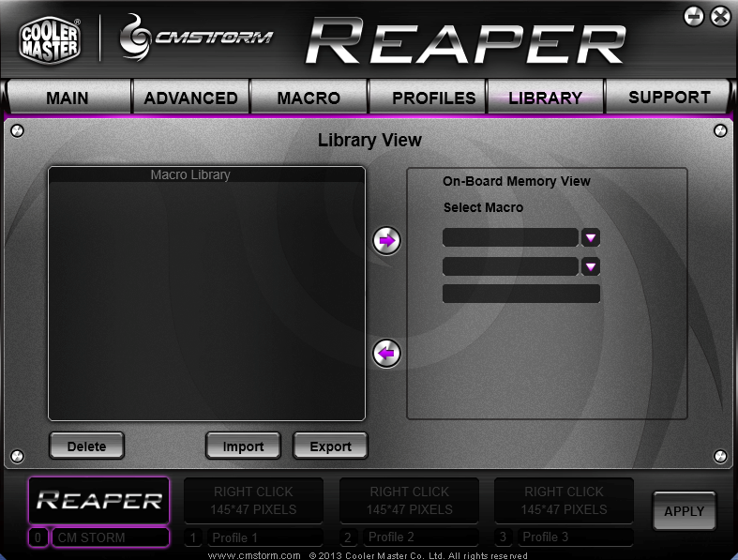Switch to the MAIN tab
Image resolution: width=738 pixels, height=560 pixels.
point(68,98)
